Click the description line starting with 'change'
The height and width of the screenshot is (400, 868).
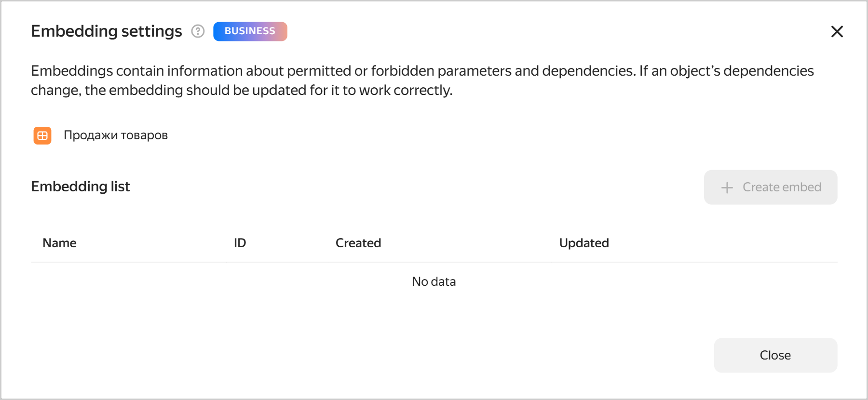point(241,90)
